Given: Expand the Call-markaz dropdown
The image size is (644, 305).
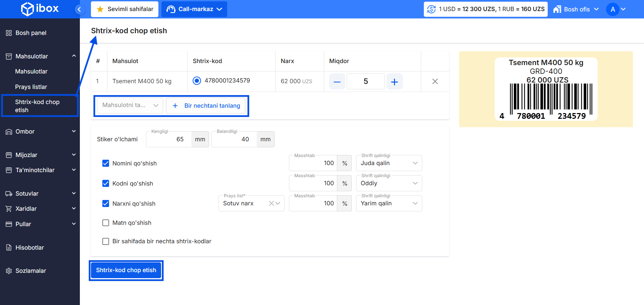Looking at the screenshot, I should [x=194, y=9].
